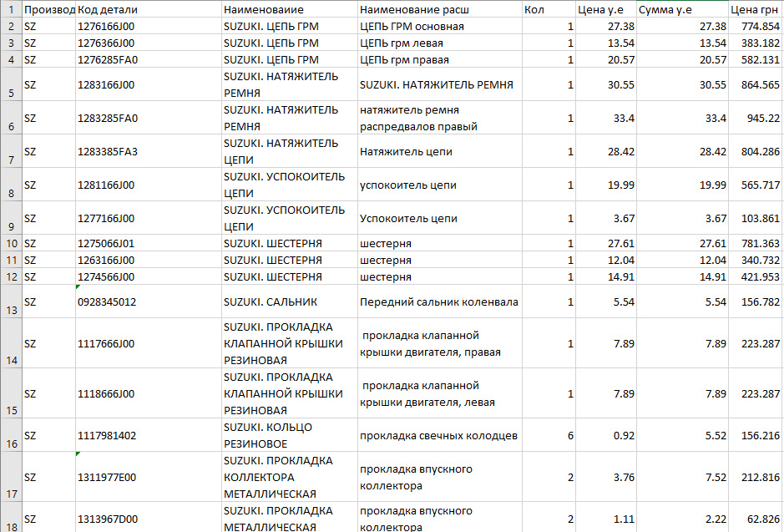784x532 pixels.
Task: Select cell with part code 1275066J01
Action: [x=149, y=243]
